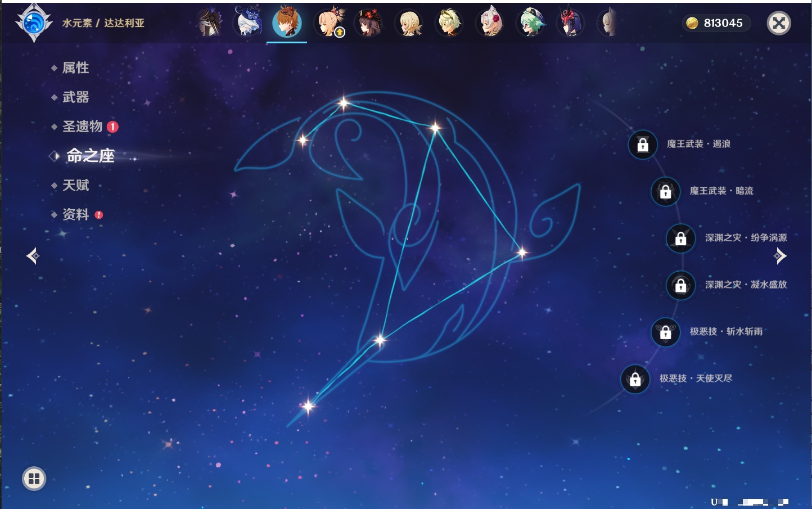Open the grid menu icon at bottom left

tap(34, 479)
